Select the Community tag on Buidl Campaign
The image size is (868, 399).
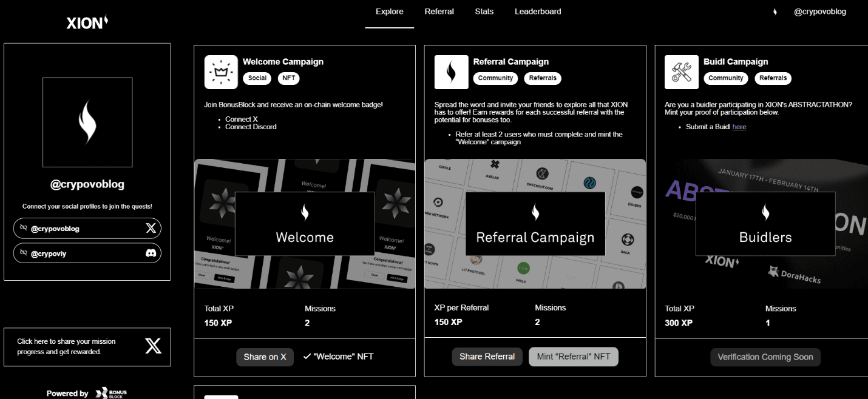[x=726, y=78]
